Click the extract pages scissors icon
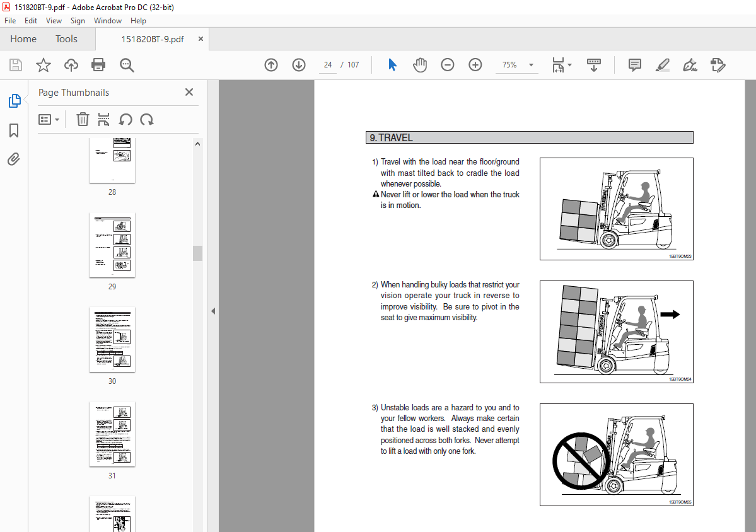Screen dimensions: 756x532 tap(103, 120)
